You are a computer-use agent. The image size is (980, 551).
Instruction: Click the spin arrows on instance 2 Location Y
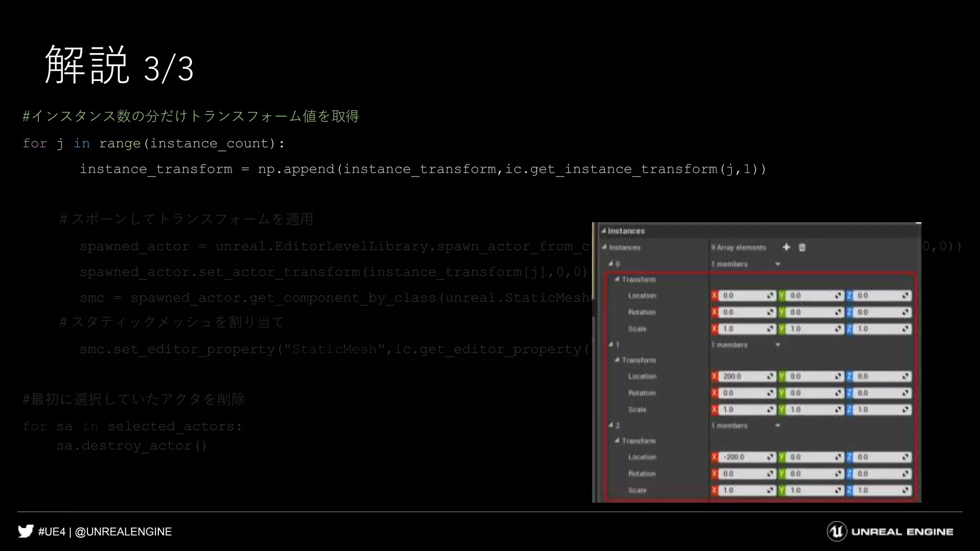(x=838, y=457)
